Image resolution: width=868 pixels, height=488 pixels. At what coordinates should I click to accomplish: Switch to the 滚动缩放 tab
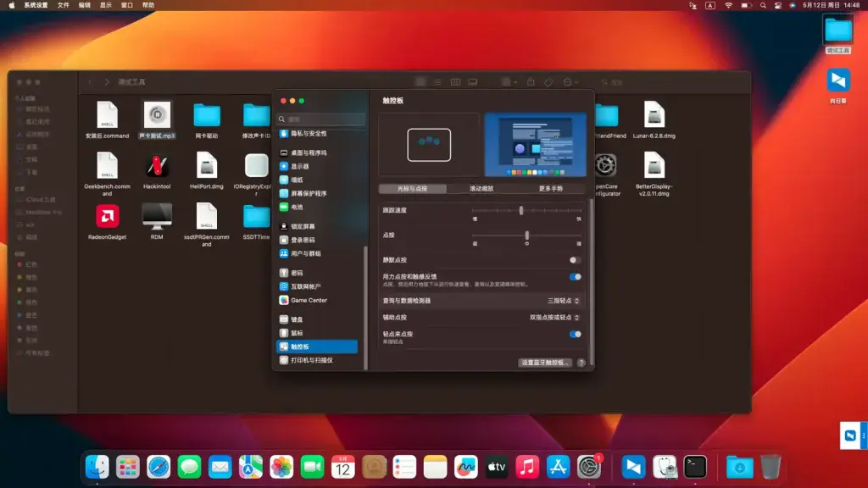481,189
